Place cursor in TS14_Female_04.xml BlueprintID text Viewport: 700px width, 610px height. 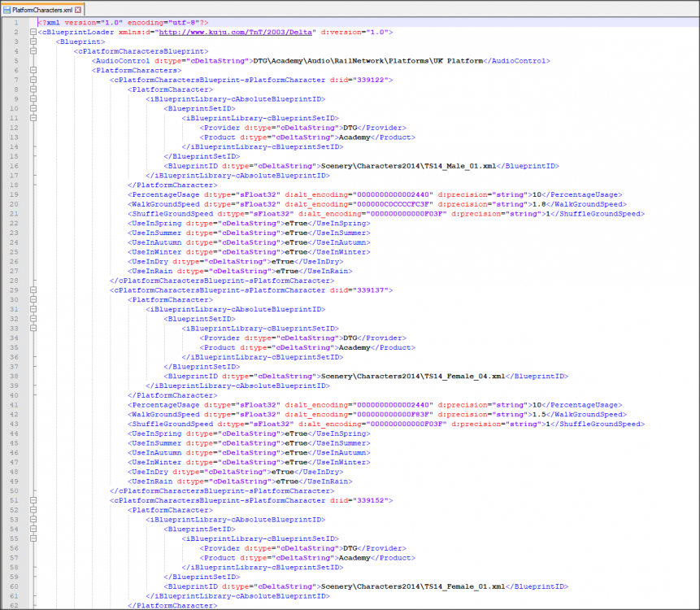(x=413, y=377)
